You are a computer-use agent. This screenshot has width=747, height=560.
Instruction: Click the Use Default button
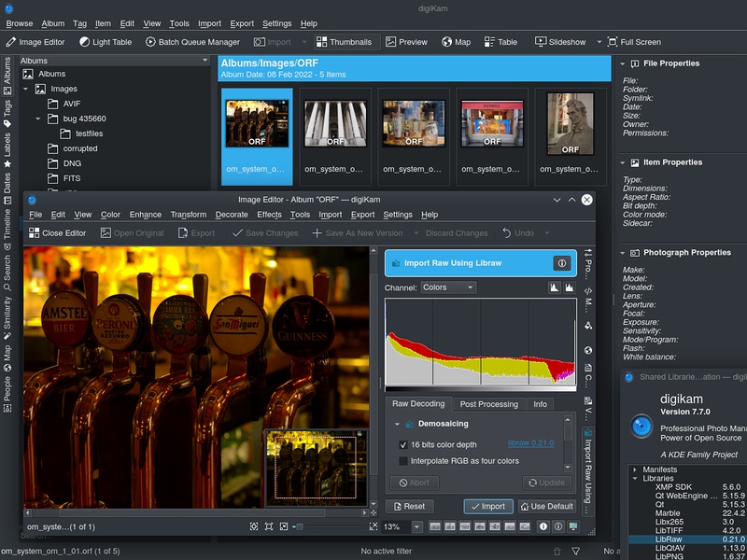[545, 506]
